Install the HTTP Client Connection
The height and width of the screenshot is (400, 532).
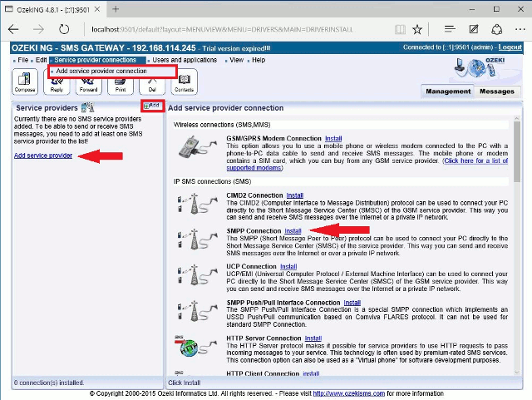point(311,373)
